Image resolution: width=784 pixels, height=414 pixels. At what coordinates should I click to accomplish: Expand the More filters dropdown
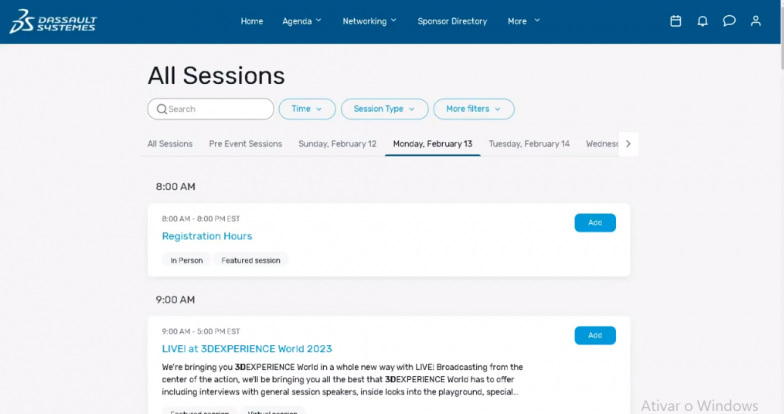click(473, 109)
